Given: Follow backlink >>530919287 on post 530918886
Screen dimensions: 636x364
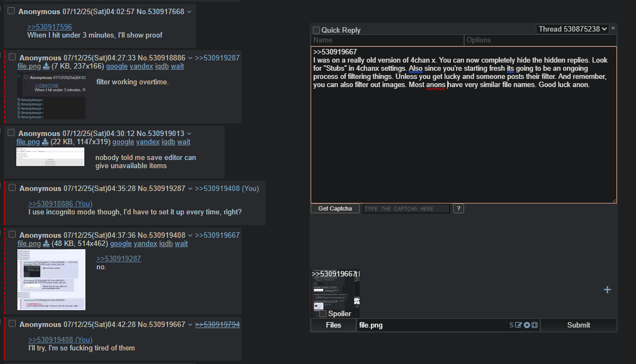Looking at the screenshot, I should coord(217,58).
